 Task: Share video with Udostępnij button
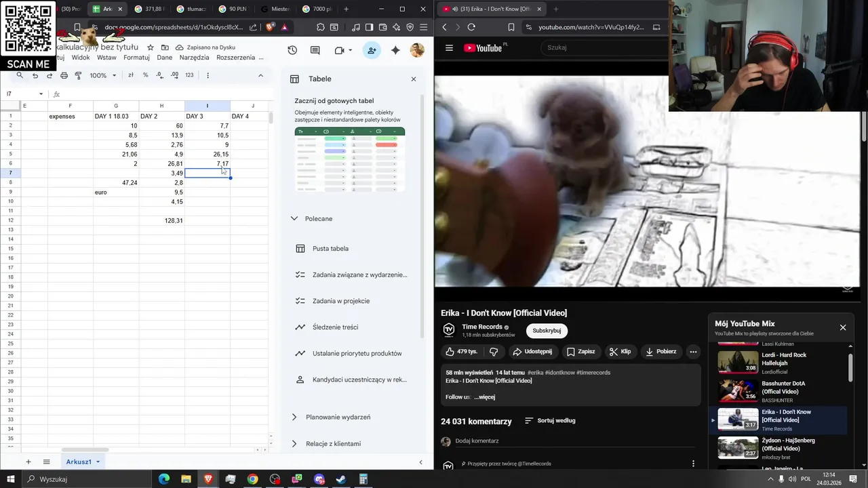click(x=532, y=352)
